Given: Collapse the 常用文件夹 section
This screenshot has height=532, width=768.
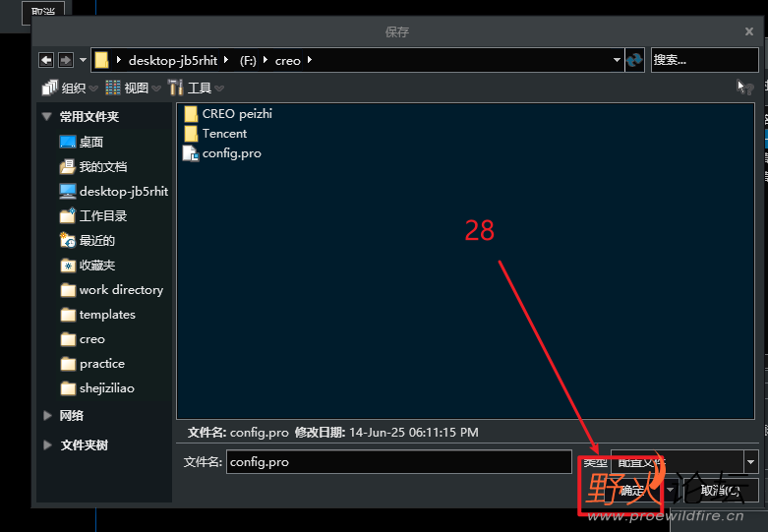Looking at the screenshot, I should click(47, 117).
